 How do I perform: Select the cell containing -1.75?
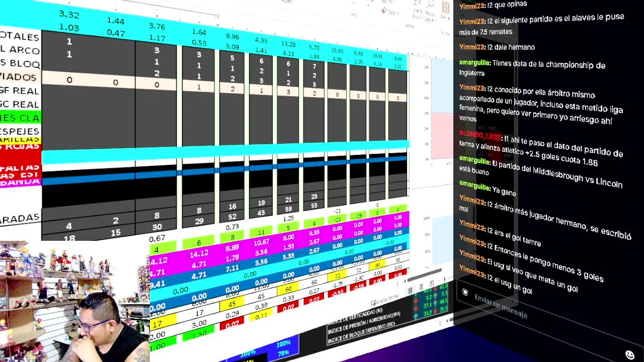click(x=337, y=284)
